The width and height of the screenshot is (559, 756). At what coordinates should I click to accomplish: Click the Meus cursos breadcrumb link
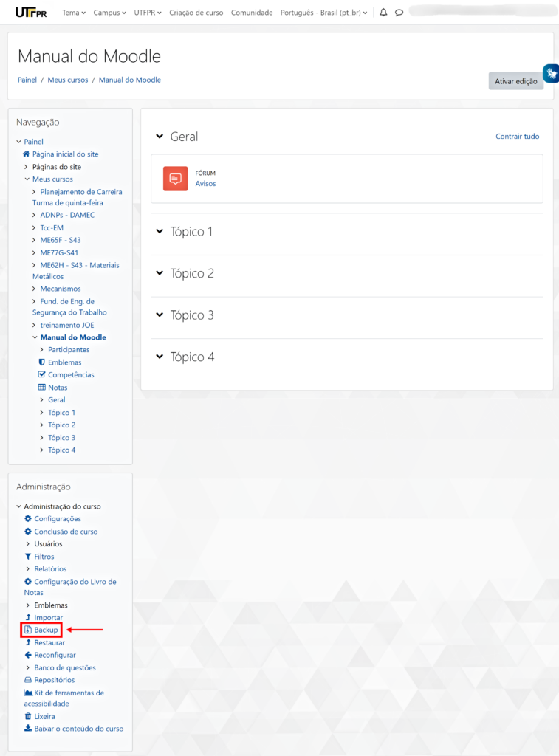click(67, 80)
